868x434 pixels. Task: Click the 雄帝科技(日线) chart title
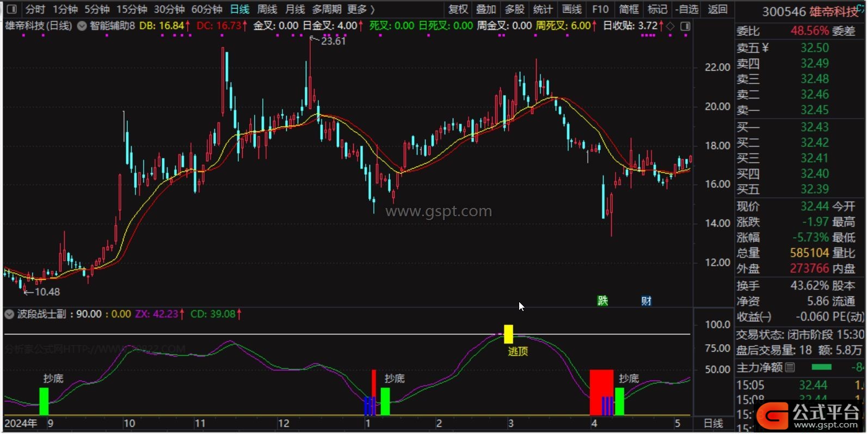(39, 26)
